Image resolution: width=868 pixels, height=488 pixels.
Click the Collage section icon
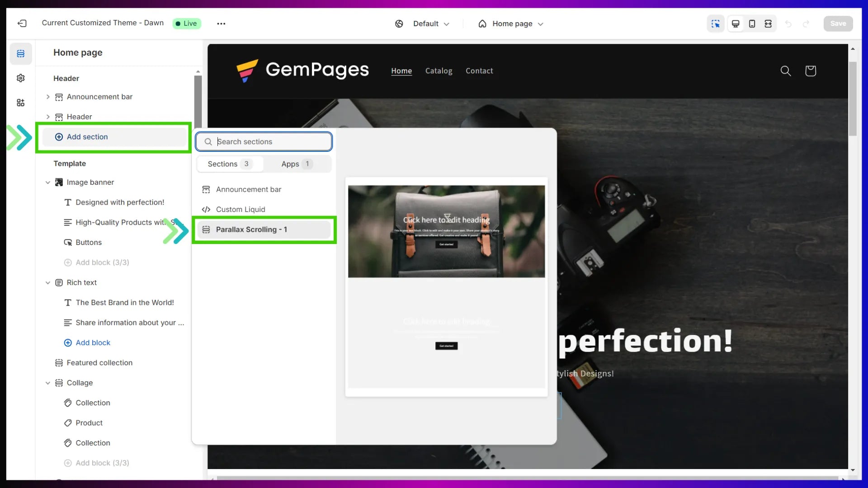[x=59, y=383]
